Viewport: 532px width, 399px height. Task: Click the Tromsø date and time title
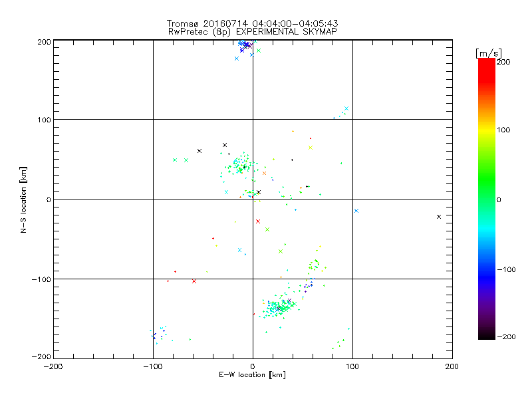tap(252, 24)
